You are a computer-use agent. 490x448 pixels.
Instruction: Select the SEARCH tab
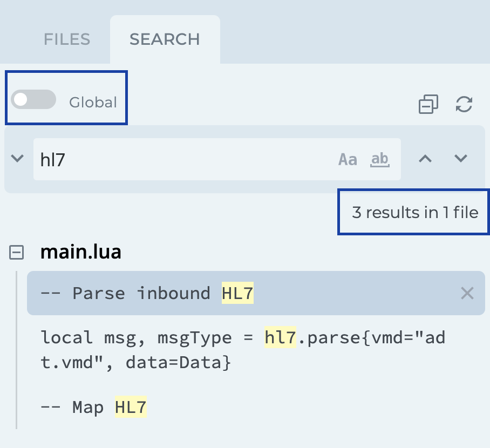coord(165,39)
